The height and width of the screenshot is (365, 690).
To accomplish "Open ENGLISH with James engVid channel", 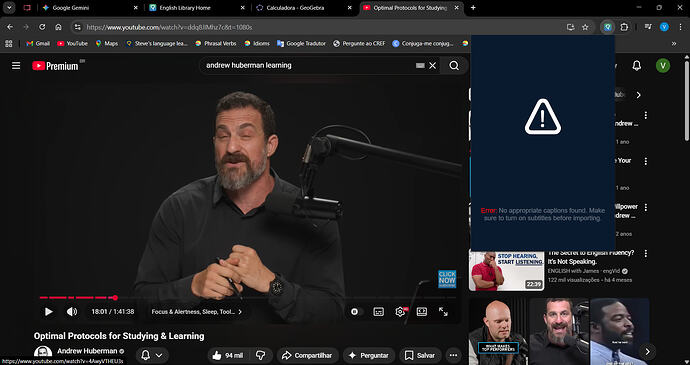I will click(584, 271).
